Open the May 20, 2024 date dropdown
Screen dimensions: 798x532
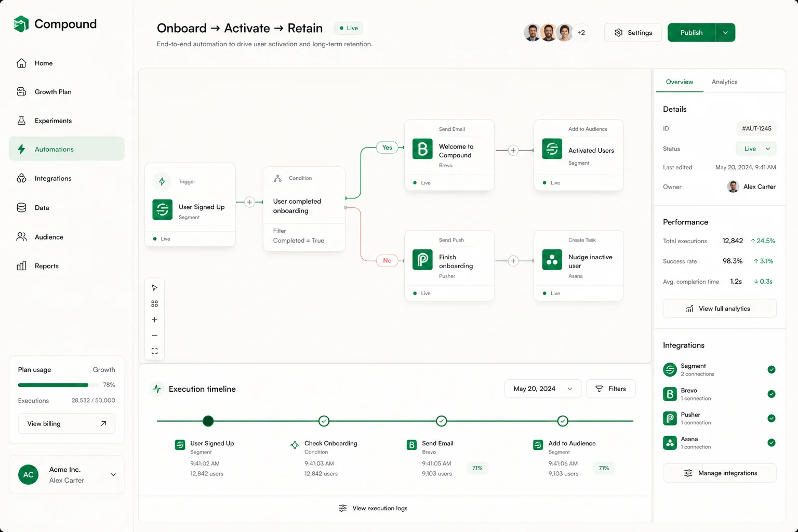tap(542, 389)
